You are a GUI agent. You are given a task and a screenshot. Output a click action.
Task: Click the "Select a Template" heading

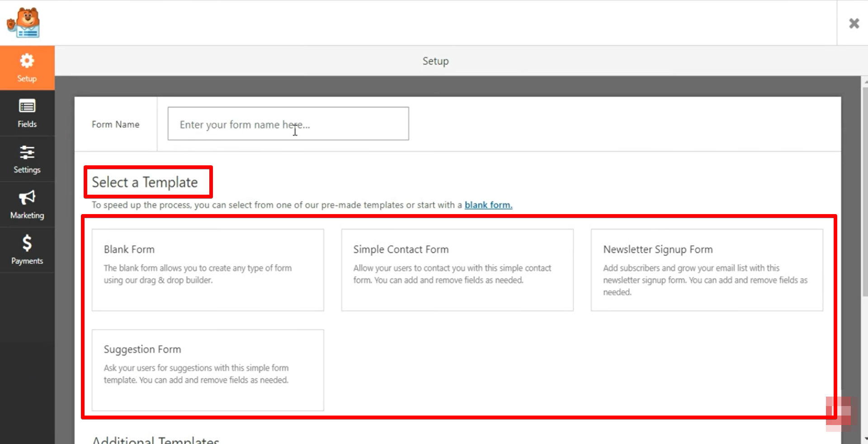(145, 182)
